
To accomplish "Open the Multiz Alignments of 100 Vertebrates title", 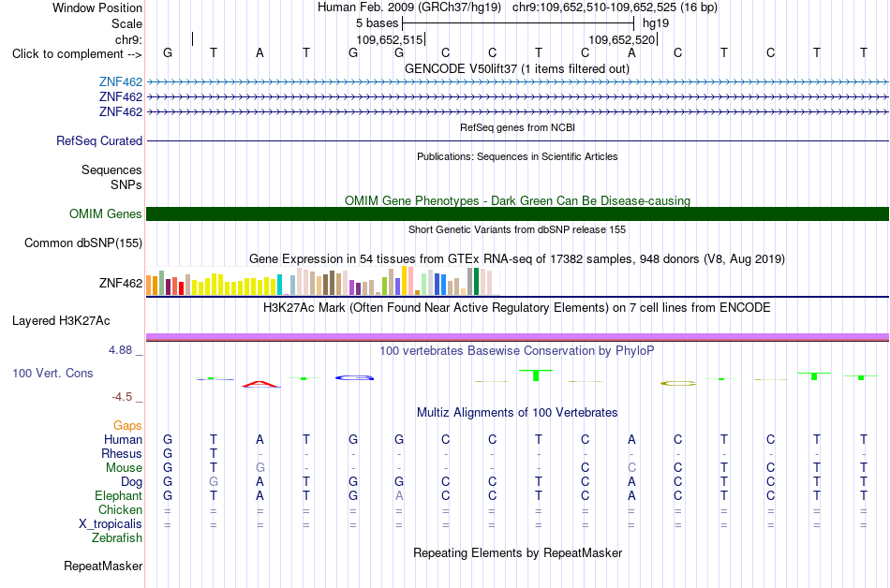I will pos(517,413).
